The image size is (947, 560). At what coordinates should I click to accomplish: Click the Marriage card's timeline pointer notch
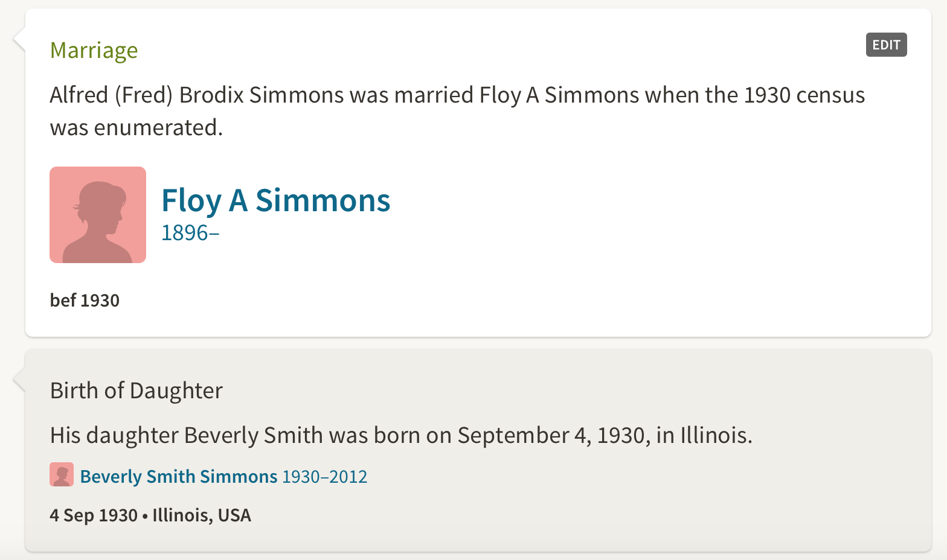19,39
